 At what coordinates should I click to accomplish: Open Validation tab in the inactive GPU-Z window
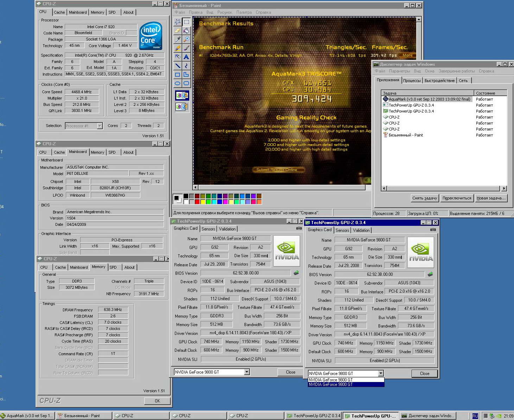pyautogui.click(x=227, y=229)
